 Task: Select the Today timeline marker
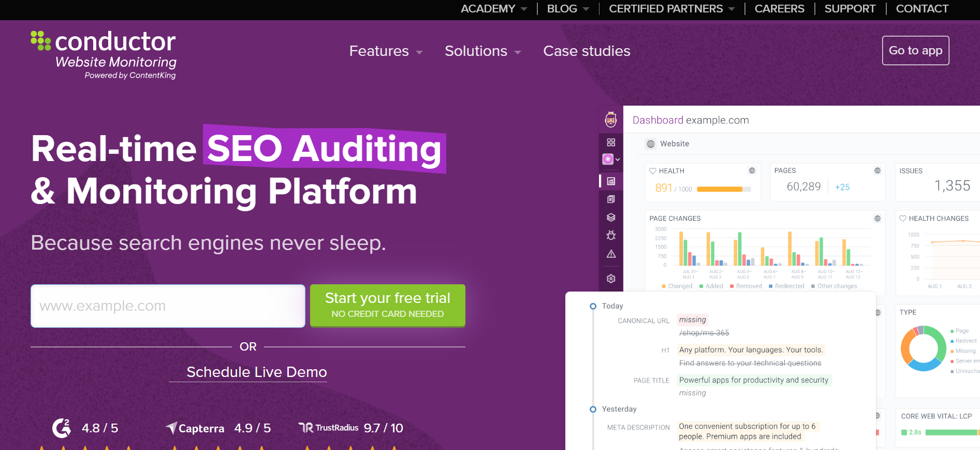(x=593, y=306)
